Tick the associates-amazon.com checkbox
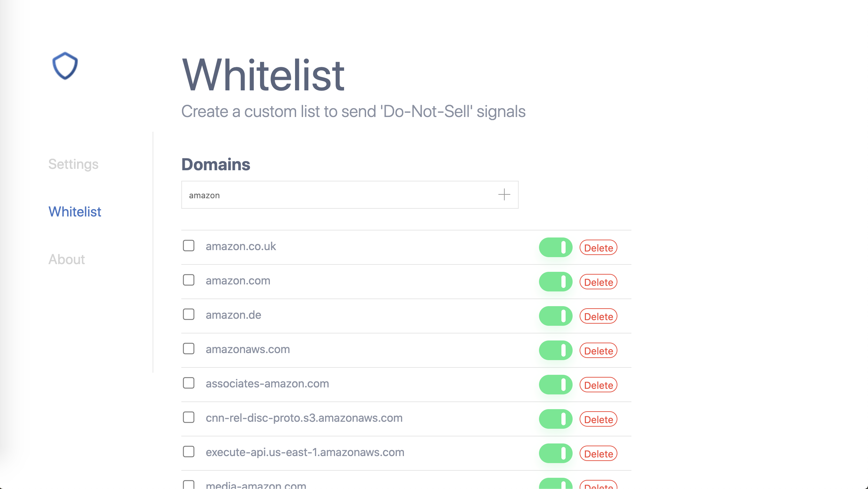This screenshot has width=868, height=489. 188,383
